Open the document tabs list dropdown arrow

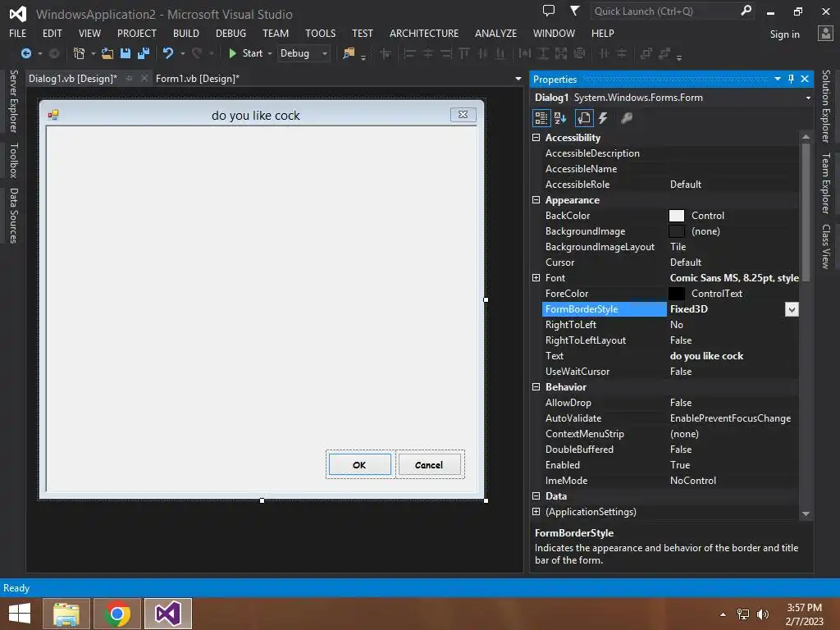tap(518, 79)
